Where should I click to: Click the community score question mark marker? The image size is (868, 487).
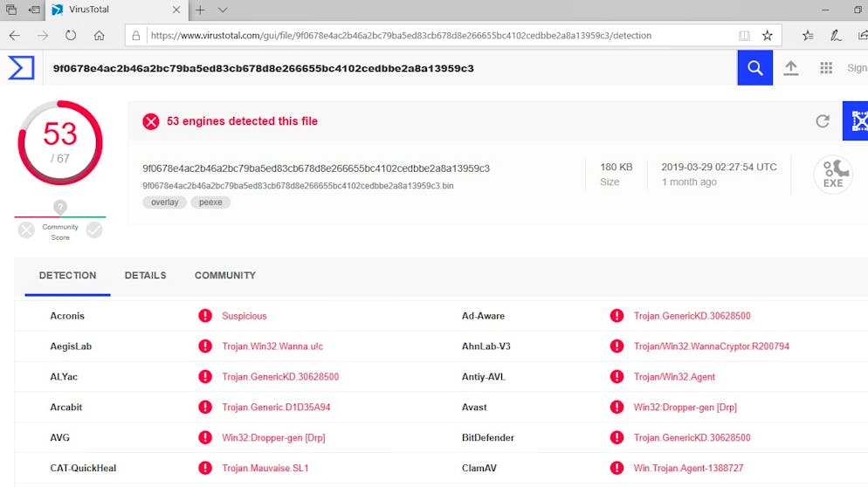pyautogui.click(x=59, y=207)
